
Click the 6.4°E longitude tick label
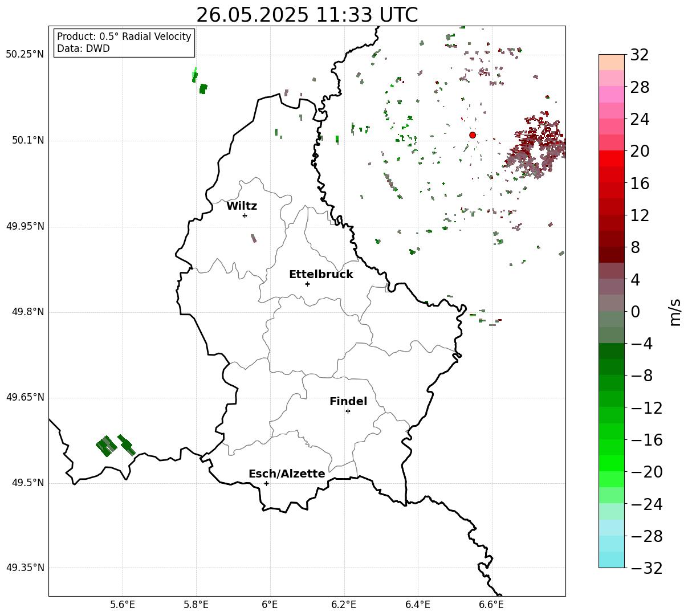click(418, 605)
